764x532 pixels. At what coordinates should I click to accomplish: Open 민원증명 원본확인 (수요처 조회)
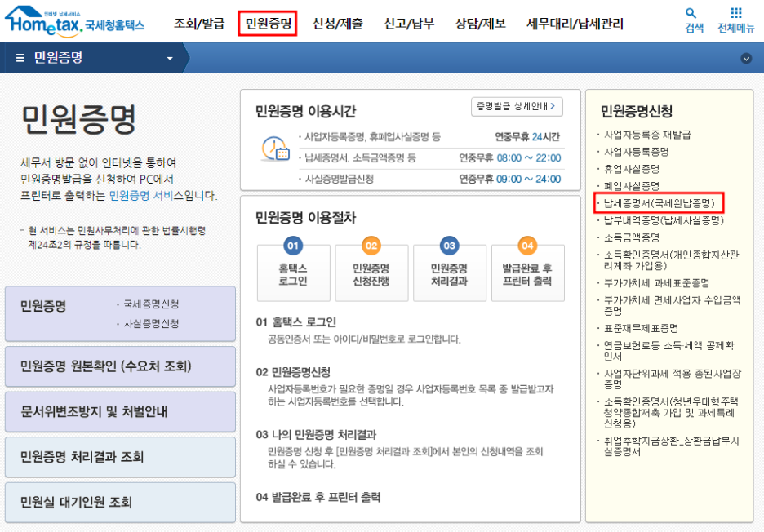point(120,366)
